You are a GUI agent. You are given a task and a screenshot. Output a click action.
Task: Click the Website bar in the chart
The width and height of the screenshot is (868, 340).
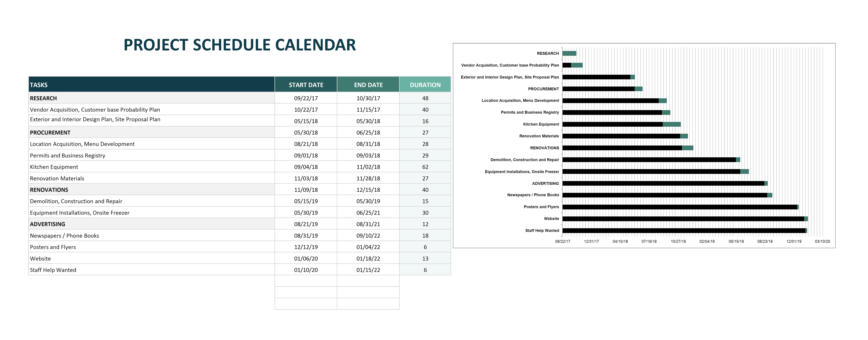(685, 219)
